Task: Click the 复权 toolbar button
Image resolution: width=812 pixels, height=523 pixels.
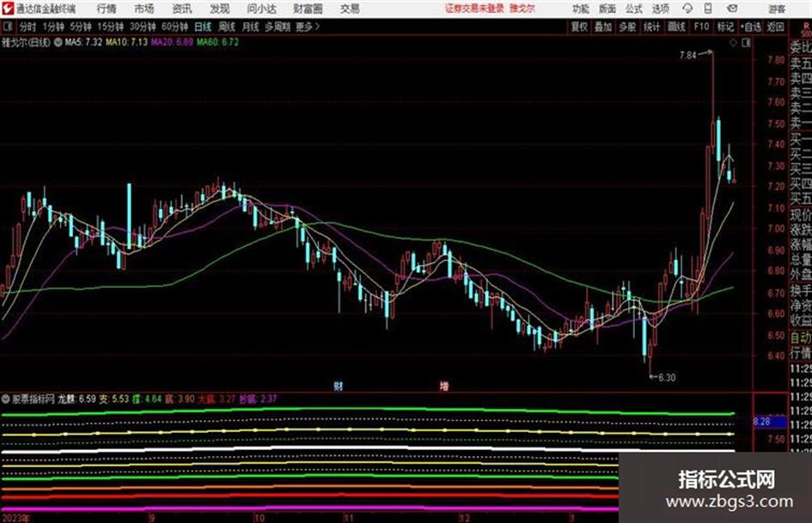Action: pos(579,27)
